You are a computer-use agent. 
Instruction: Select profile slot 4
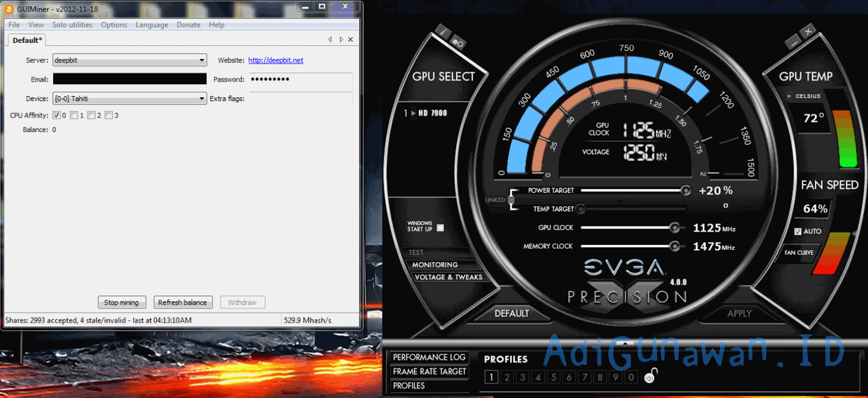(538, 377)
